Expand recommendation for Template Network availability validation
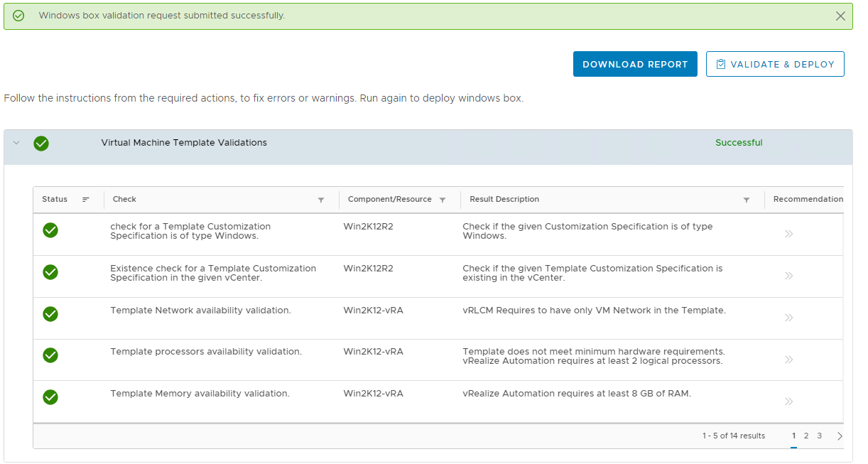The image size is (868, 464). [788, 318]
